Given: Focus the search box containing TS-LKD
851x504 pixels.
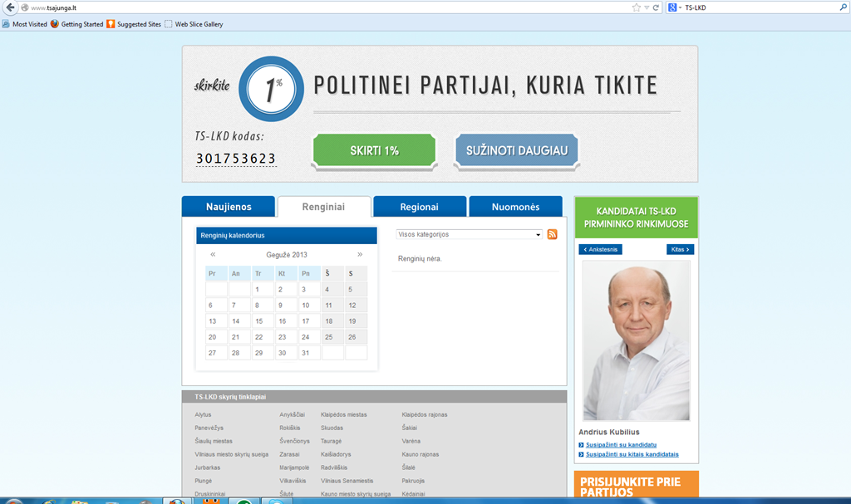Looking at the screenshot, I should coord(760,7).
